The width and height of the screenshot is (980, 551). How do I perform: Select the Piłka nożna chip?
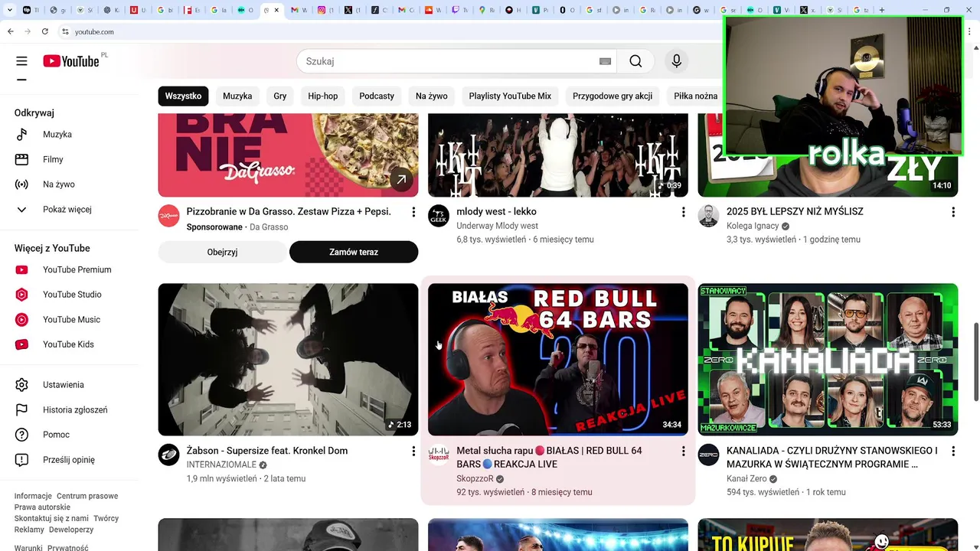coord(695,96)
